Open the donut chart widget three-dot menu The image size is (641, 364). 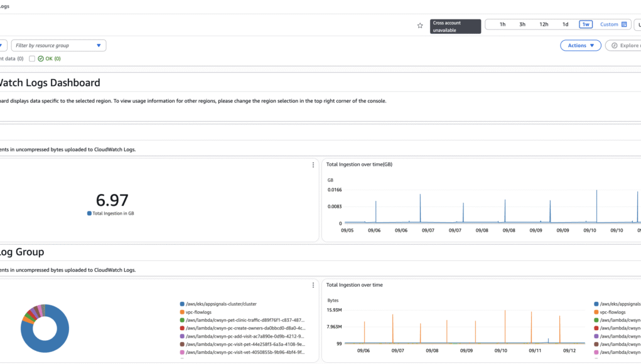point(313,286)
